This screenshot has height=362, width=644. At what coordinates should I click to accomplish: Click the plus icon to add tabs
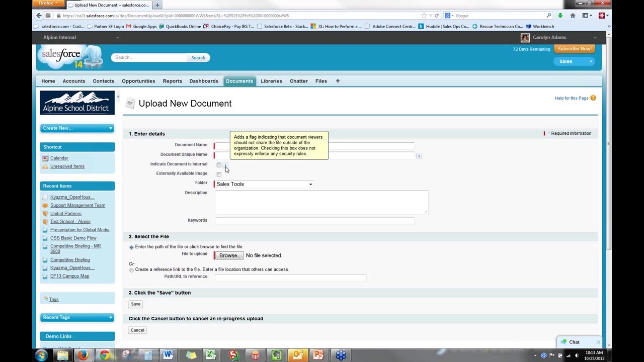pyautogui.click(x=338, y=81)
